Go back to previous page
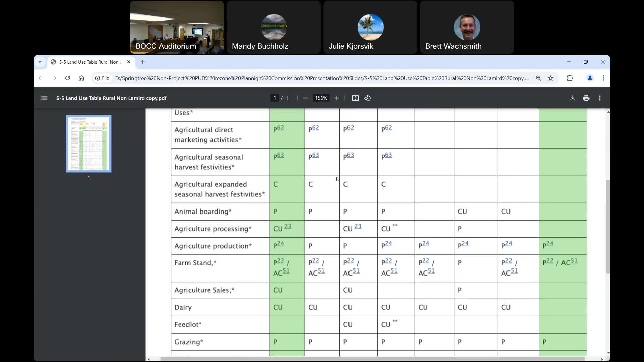 41,78
